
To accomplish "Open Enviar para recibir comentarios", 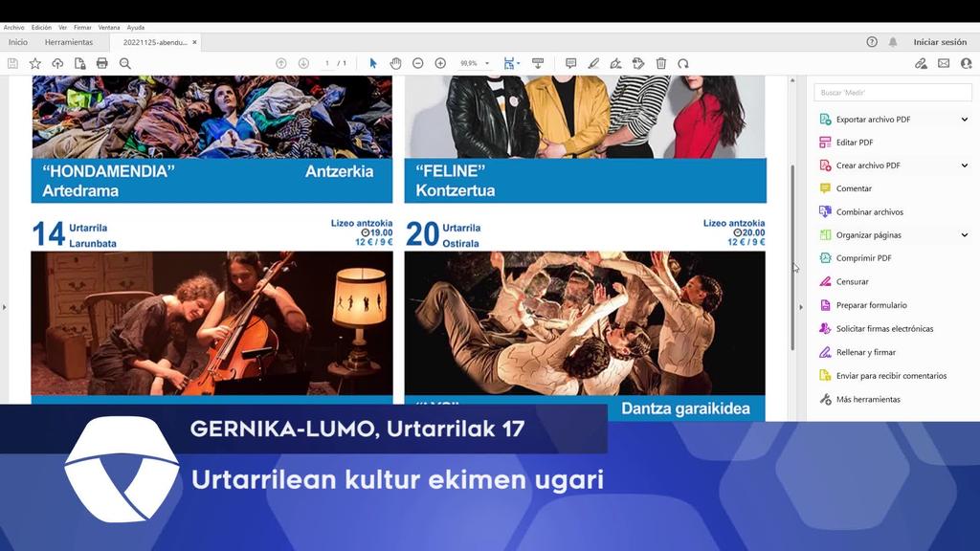I will 891,375.
